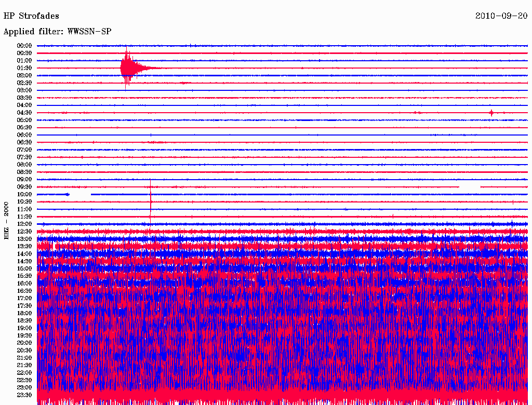Viewport: 532px width, 405px height.
Task: Click the vertical 'HHZ - 2000' axis label
Action: pyautogui.click(x=6, y=221)
